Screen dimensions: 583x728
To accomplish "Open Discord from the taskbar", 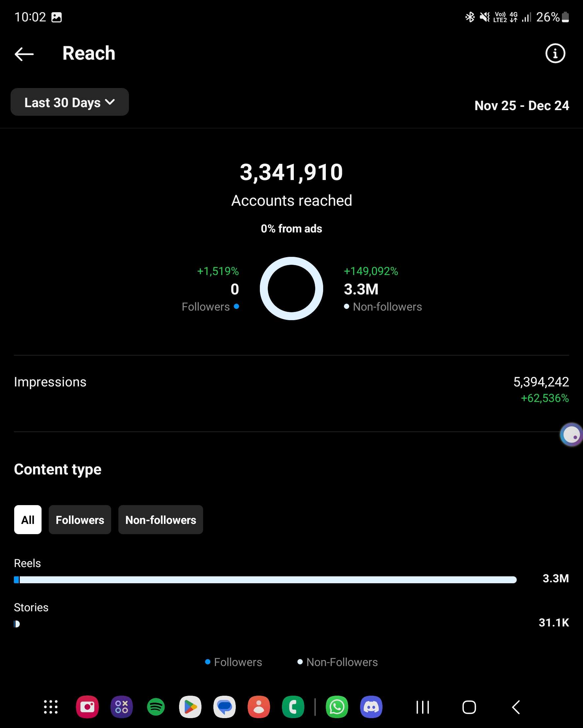I will click(371, 707).
